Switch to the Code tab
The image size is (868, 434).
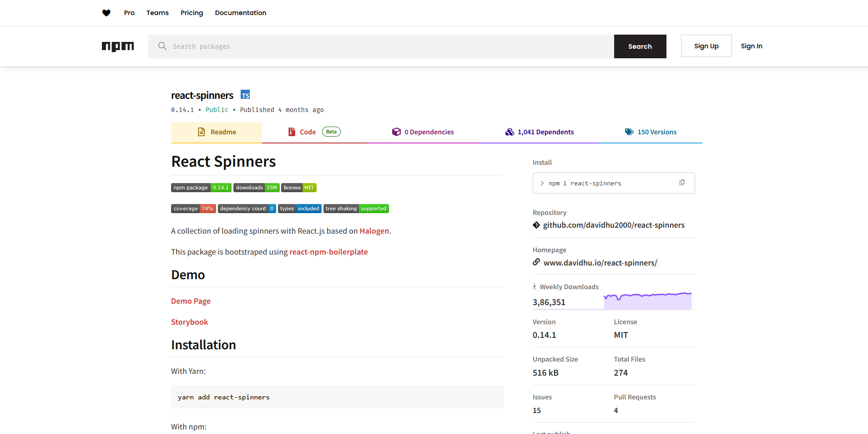[x=314, y=132]
